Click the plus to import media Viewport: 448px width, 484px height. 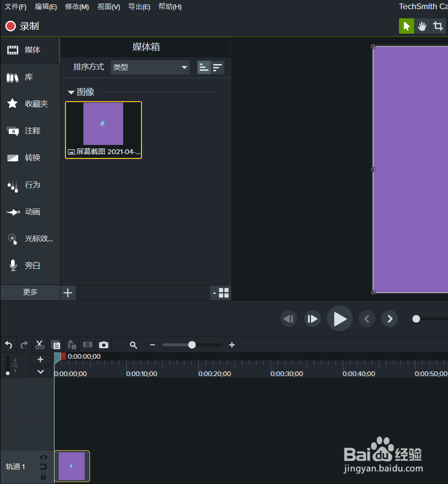[68, 293]
